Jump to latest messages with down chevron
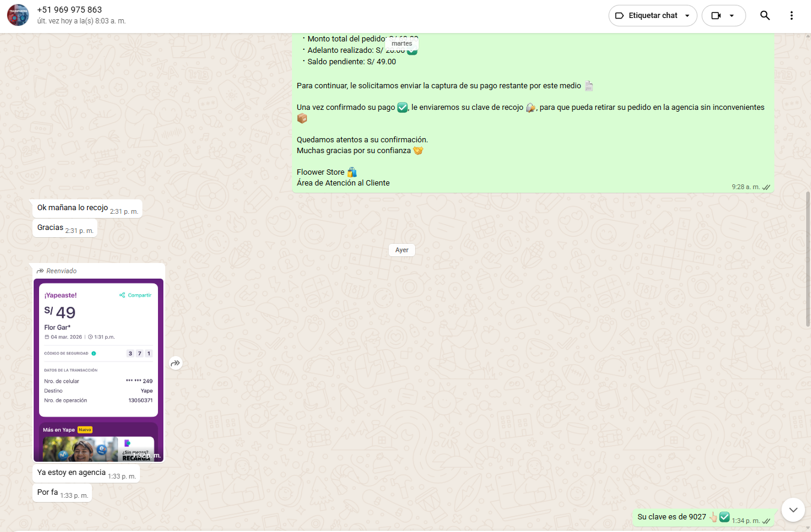 coord(793,510)
